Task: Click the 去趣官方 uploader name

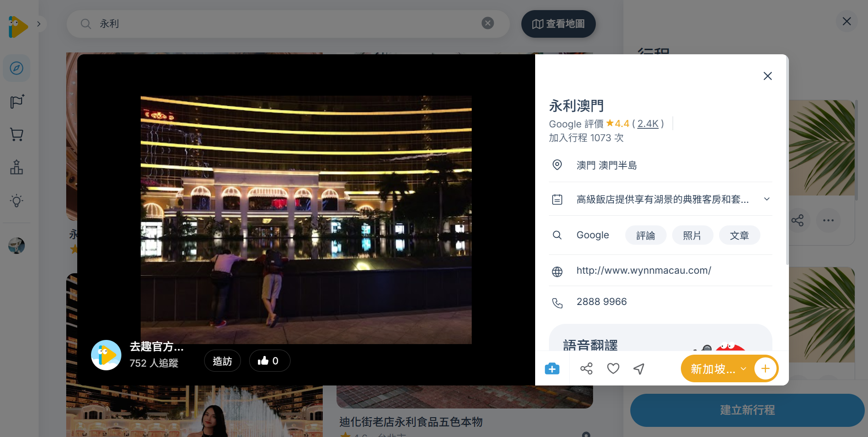Action: pyautogui.click(x=157, y=347)
